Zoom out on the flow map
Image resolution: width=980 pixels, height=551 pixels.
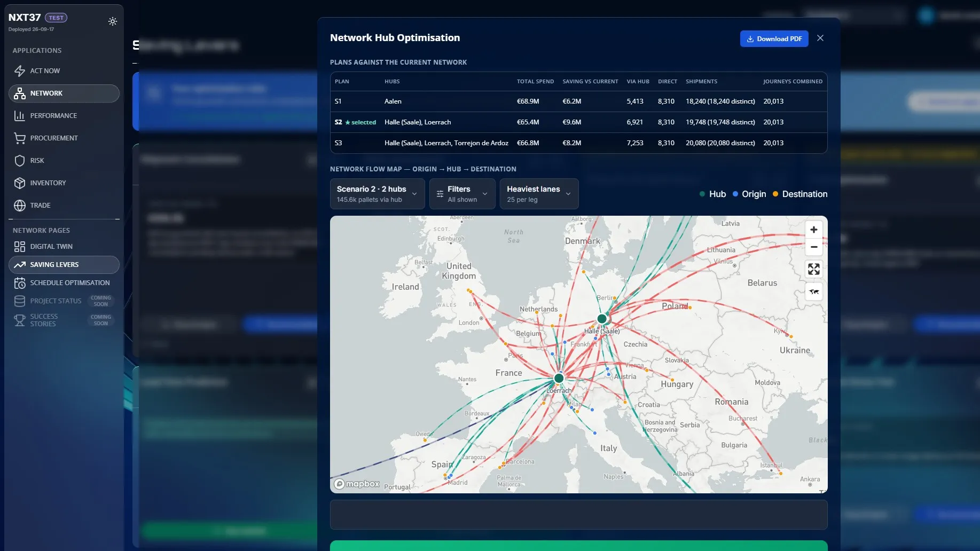pyautogui.click(x=813, y=247)
